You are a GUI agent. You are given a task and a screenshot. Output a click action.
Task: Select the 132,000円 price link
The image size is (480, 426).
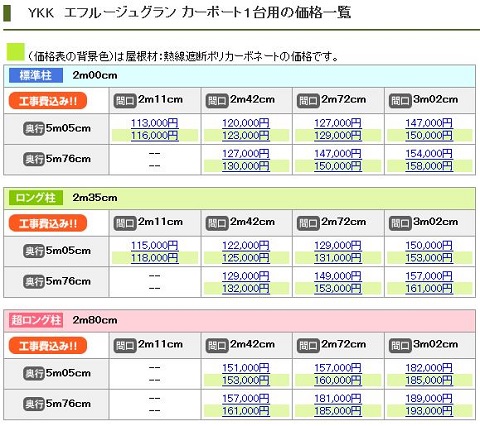pyautogui.click(x=246, y=288)
